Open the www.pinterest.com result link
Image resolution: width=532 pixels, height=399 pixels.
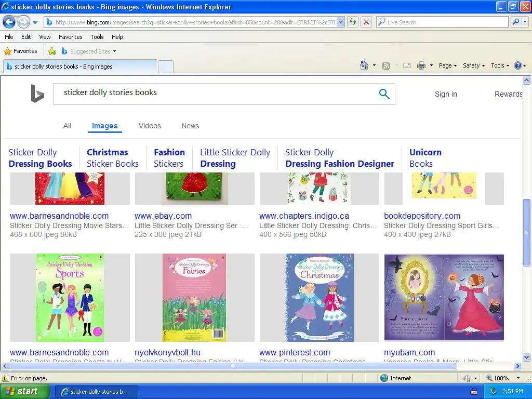295,353
